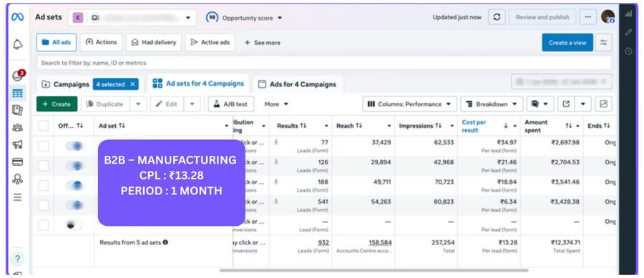Click the Meta logo icon
Screen dimensions: 644x278
(x=17, y=17)
